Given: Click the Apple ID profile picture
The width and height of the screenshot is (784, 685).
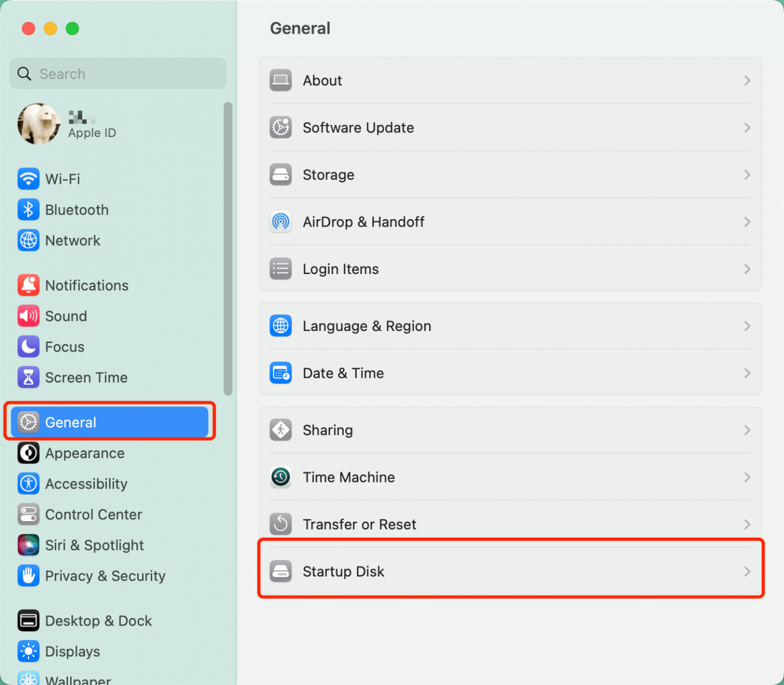Looking at the screenshot, I should click(38, 123).
